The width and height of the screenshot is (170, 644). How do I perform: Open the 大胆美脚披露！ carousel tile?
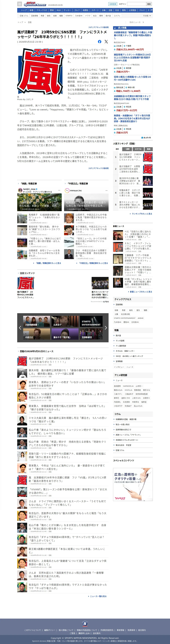pos(37,321)
